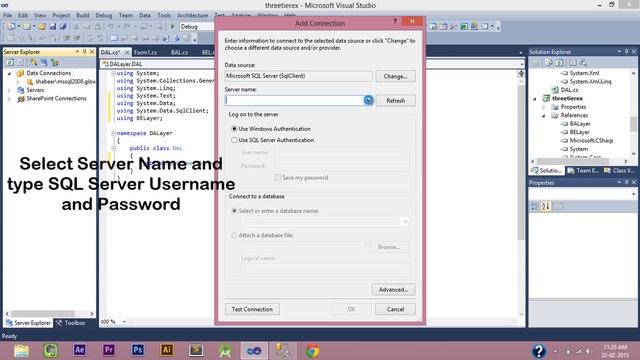Click the Alphabetical sort icon in Properties panel
Screen dimensions: 640x360
546,206
